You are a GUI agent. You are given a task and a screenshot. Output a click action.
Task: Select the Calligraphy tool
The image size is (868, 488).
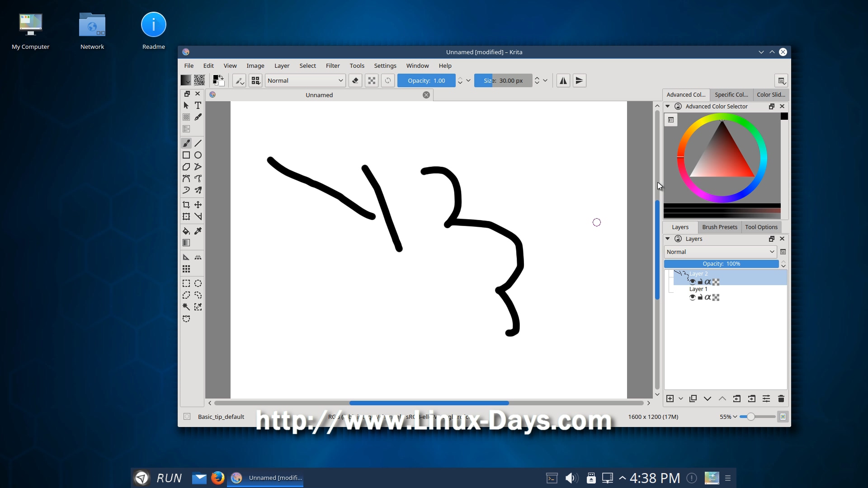[x=198, y=117]
